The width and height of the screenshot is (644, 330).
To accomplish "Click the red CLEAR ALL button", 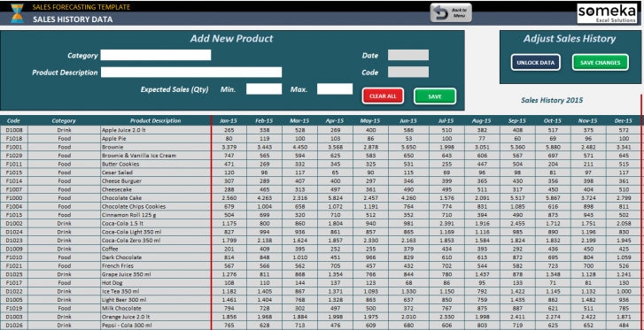I will [383, 96].
